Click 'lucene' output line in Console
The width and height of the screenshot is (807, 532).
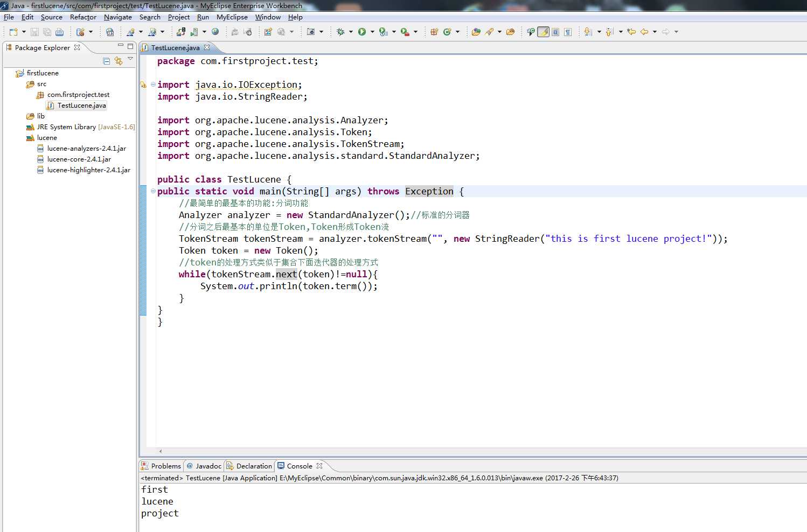(157, 501)
